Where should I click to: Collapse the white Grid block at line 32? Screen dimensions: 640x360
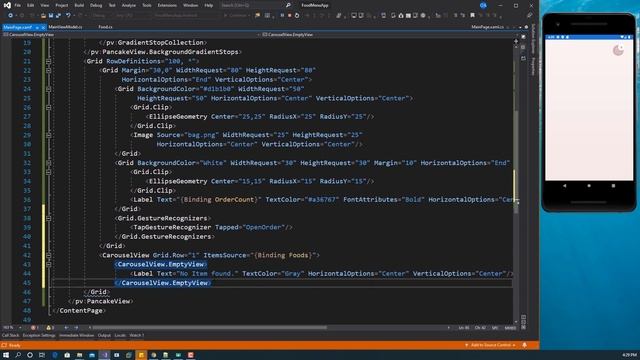48,163
